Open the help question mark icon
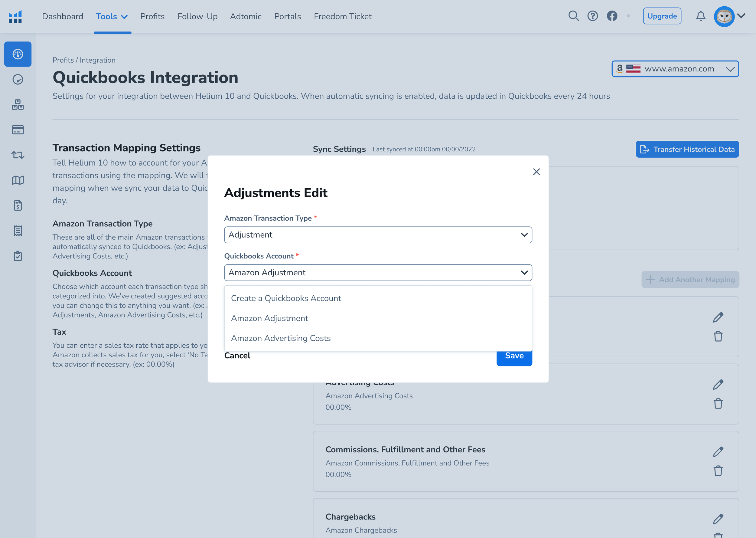The height and width of the screenshot is (538, 756). coord(592,16)
